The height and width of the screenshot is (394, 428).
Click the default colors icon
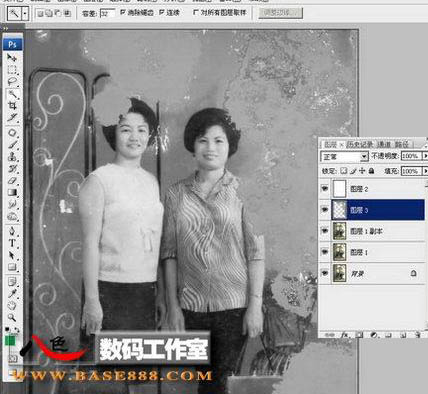tap(7, 330)
